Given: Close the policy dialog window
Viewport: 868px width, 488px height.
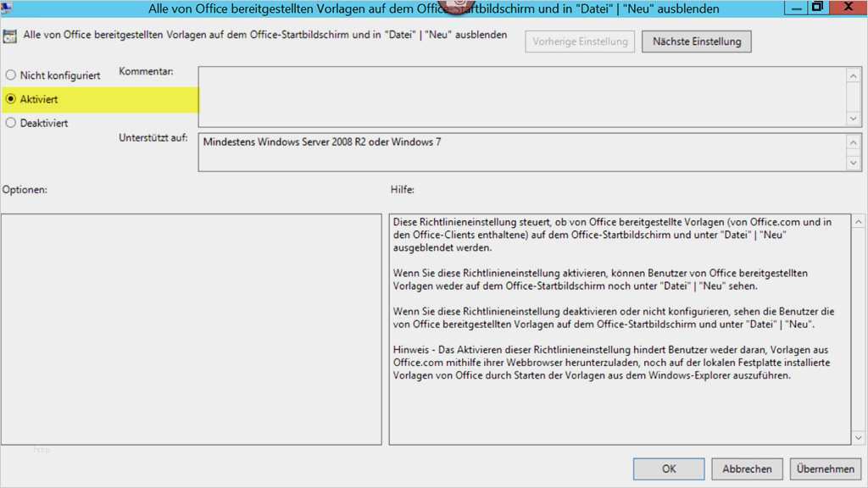Looking at the screenshot, I should coord(848,7).
